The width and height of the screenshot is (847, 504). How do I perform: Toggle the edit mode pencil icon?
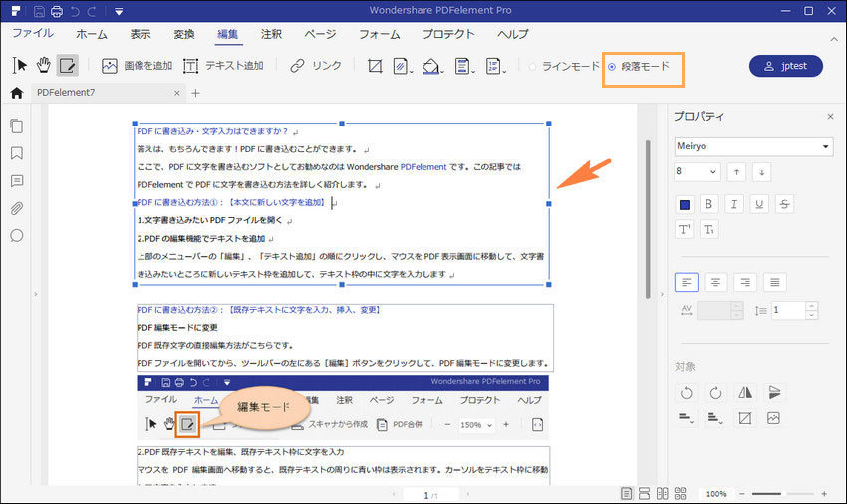(68, 66)
